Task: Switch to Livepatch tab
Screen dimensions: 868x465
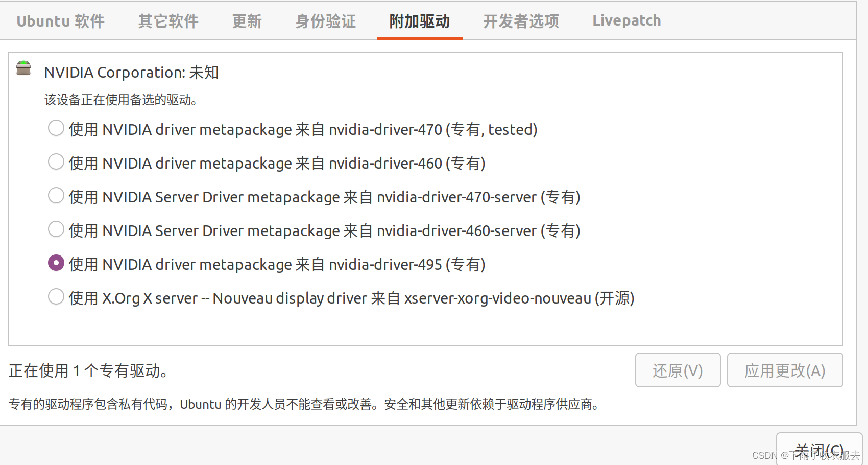Action: pyautogui.click(x=626, y=20)
